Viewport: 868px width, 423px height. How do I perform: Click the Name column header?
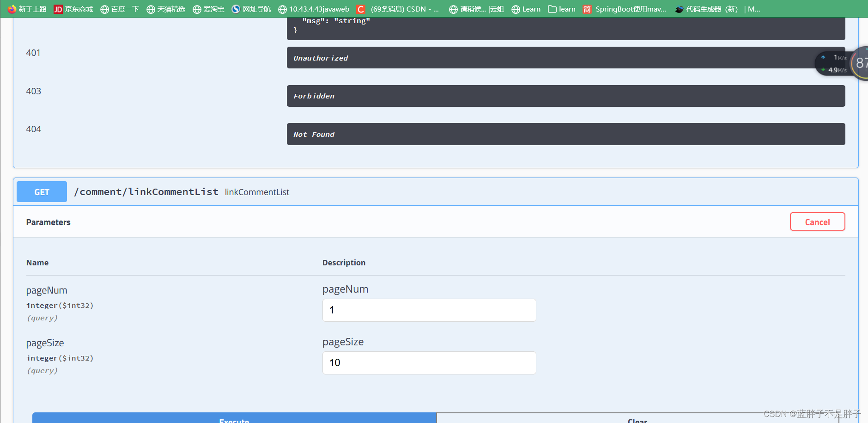[37, 263]
